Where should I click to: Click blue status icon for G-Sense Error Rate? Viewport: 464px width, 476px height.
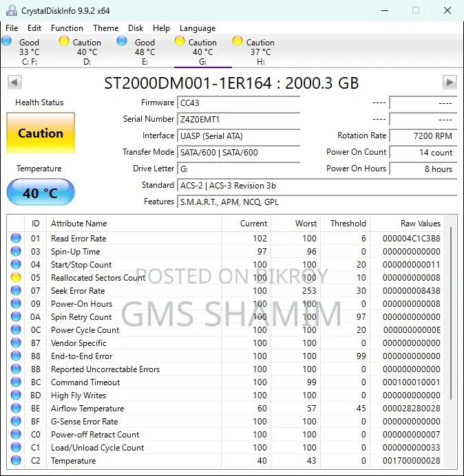click(x=16, y=421)
